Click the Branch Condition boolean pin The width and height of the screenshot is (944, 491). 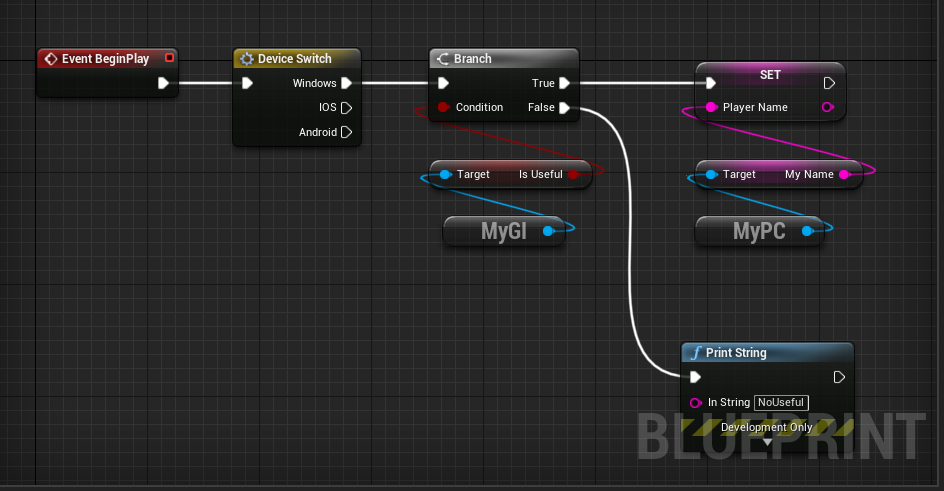(444, 107)
